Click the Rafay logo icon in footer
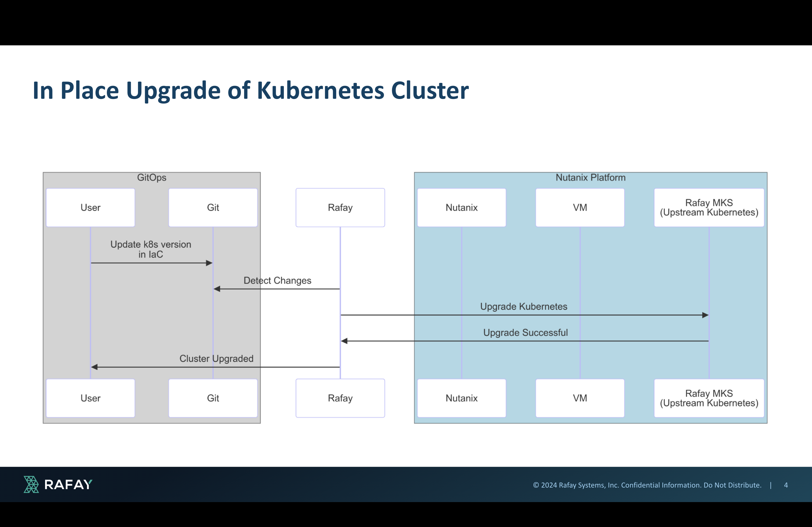Viewport: 812px width, 527px height. (31, 484)
